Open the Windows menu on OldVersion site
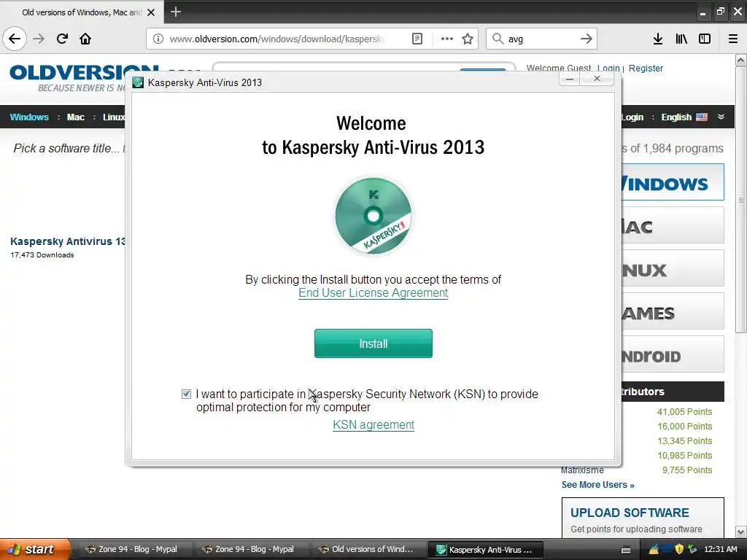747x560 pixels. pyautogui.click(x=29, y=117)
